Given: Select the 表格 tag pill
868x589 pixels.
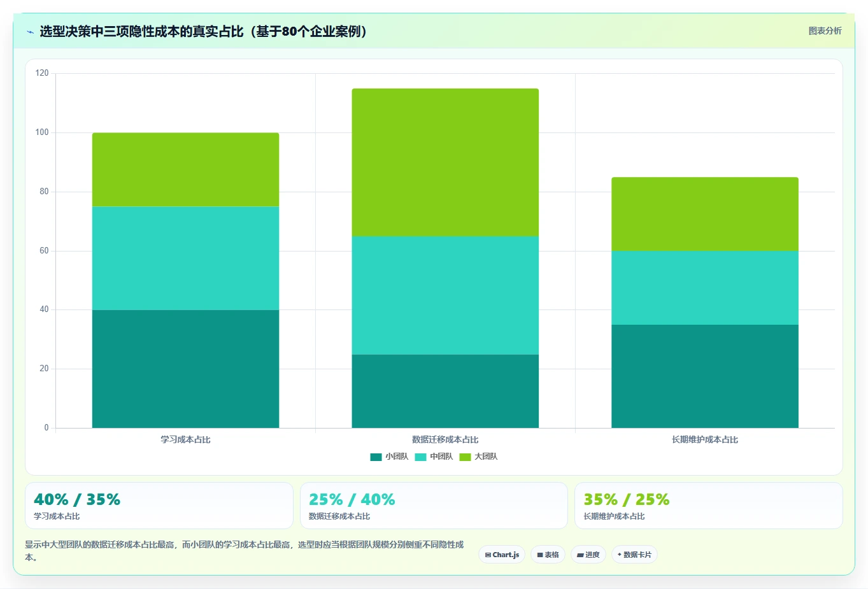Looking at the screenshot, I should point(548,555).
